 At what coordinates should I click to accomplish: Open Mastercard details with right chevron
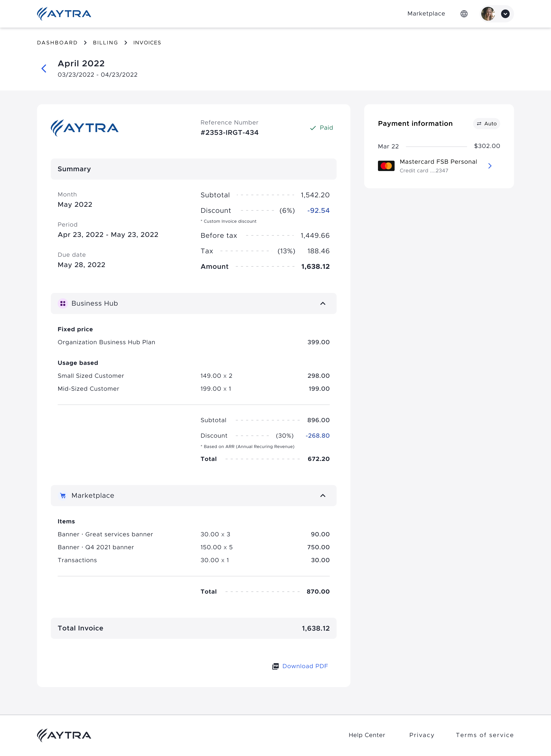click(489, 166)
